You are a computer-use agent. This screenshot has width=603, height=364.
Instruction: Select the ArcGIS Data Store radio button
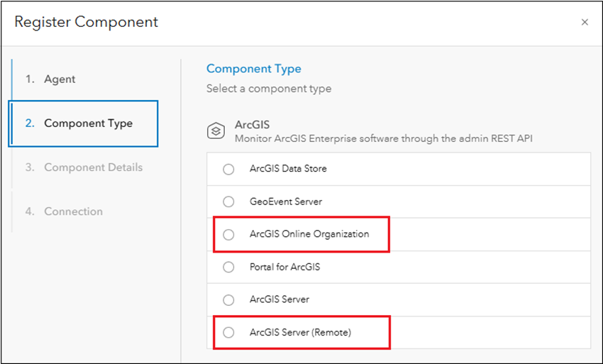(228, 169)
